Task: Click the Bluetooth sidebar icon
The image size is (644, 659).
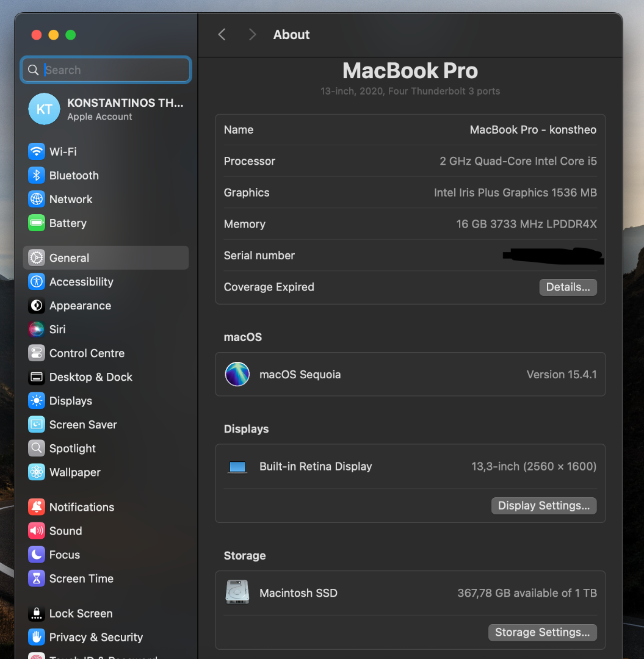Action: coord(37,175)
